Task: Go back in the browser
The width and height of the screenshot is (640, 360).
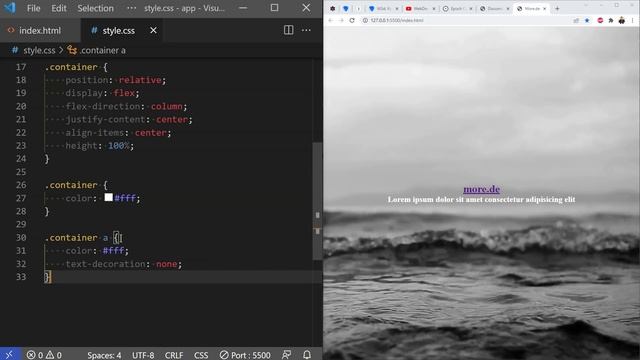Action: [x=331, y=20]
